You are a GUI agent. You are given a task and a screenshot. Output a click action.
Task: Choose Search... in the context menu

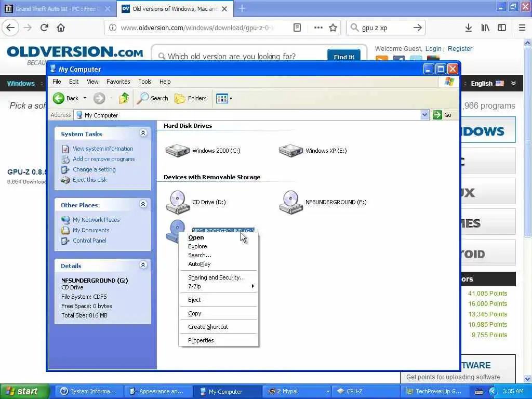[x=219, y=255]
